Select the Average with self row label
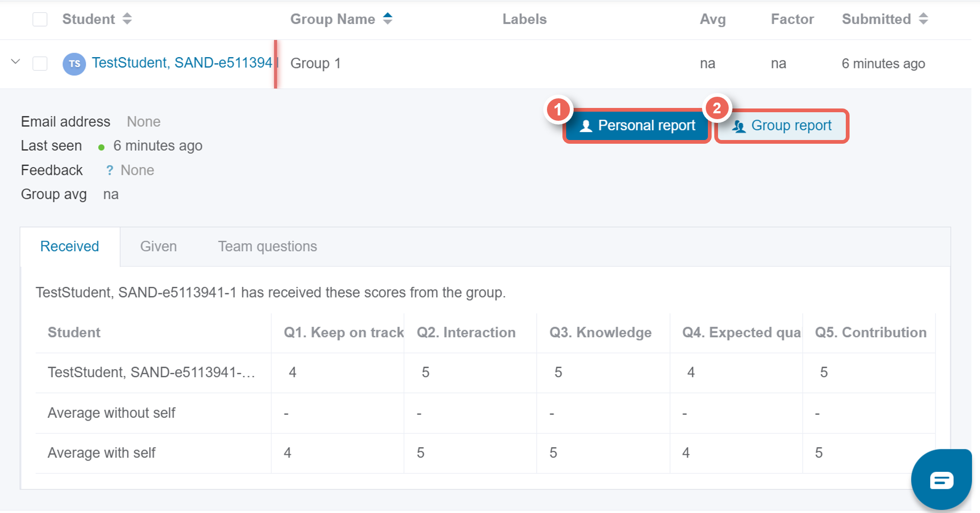This screenshot has width=980, height=513. (x=102, y=453)
